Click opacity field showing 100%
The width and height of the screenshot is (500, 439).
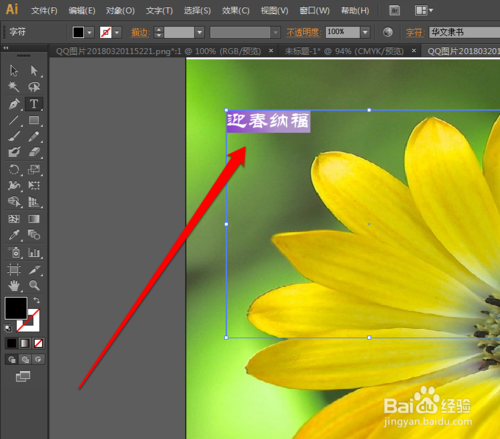(x=342, y=32)
